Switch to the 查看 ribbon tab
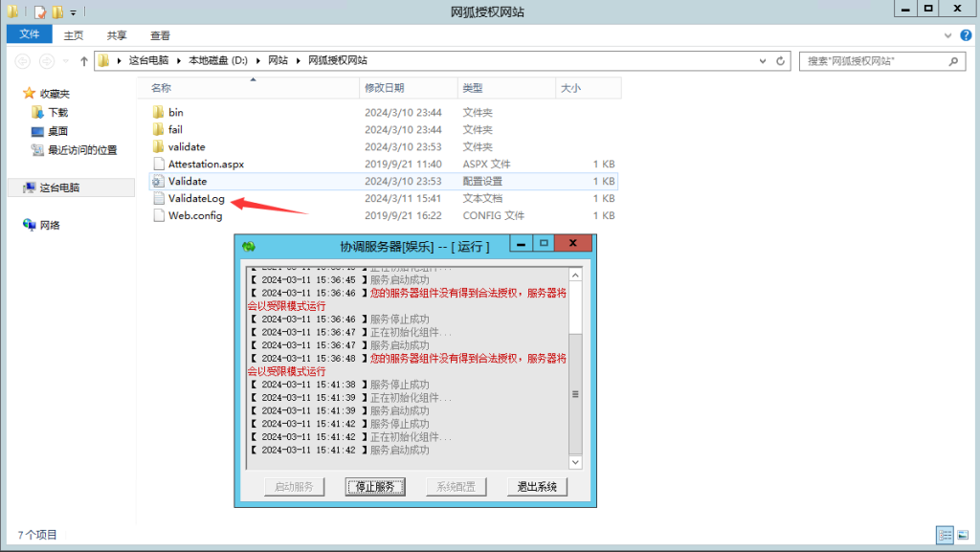Viewport: 980px width, 552px height. tap(160, 35)
